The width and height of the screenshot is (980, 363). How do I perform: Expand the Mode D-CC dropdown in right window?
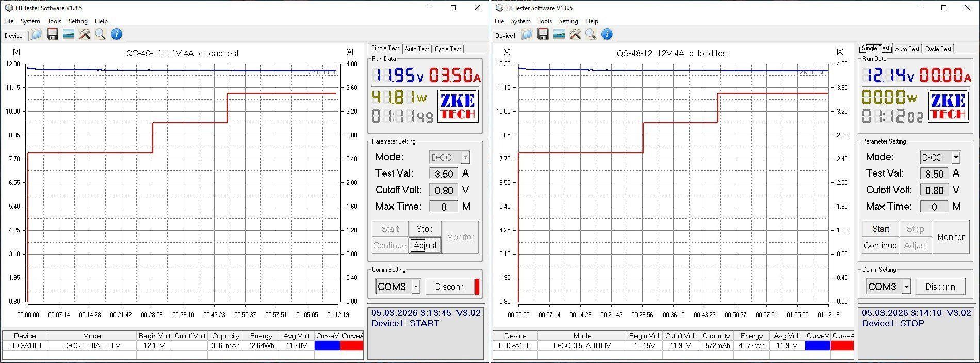click(956, 157)
